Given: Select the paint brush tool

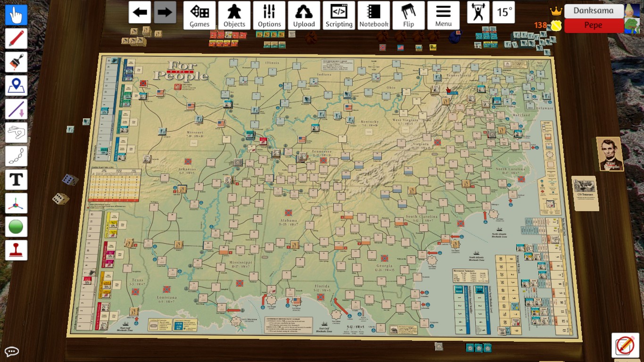Looking at the screenshot, I should (16, 62).
